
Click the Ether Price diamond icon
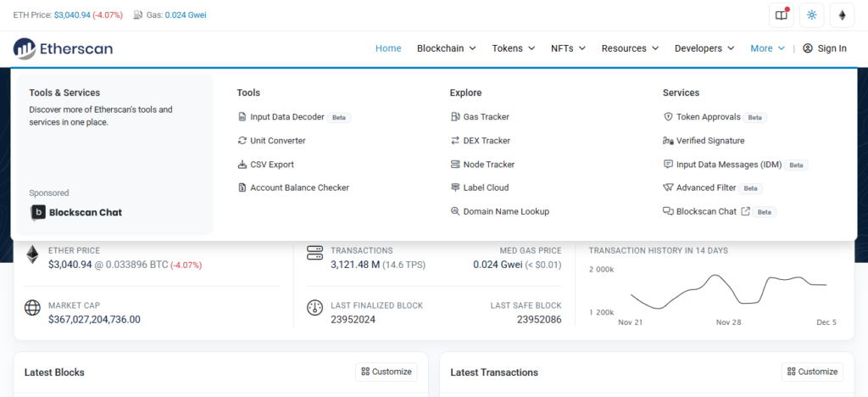[33, 254]
